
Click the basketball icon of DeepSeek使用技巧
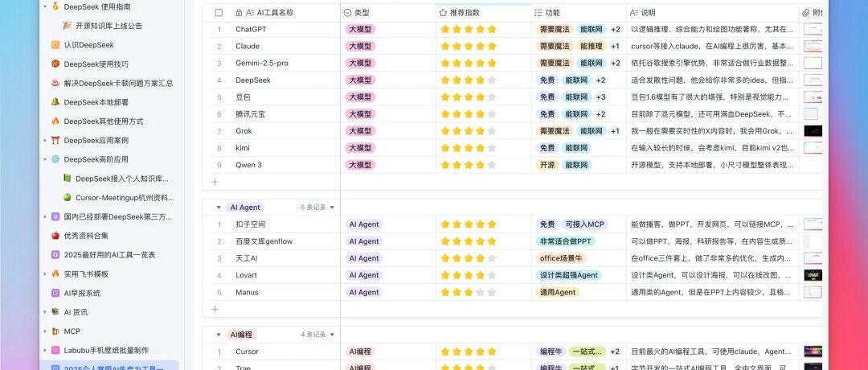(55, 64)
